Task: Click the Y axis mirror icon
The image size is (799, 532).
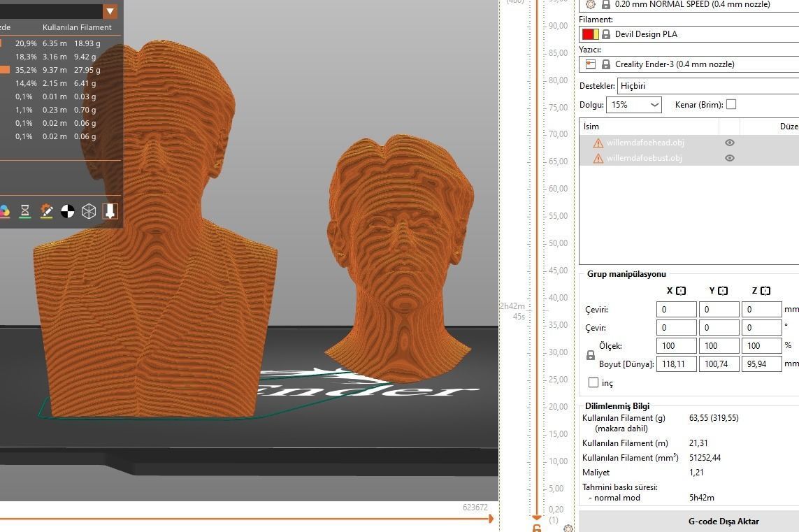Action: point(723,291)
